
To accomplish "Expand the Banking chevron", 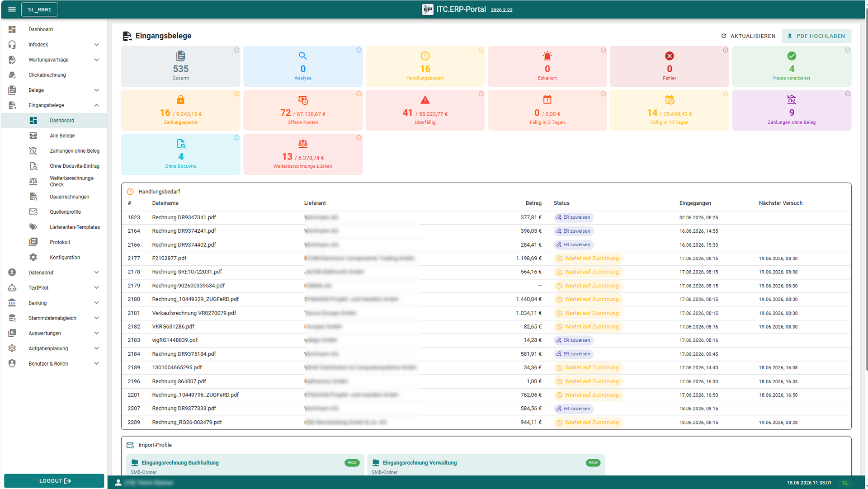I will pyautogui.click(x=96, y=303).
